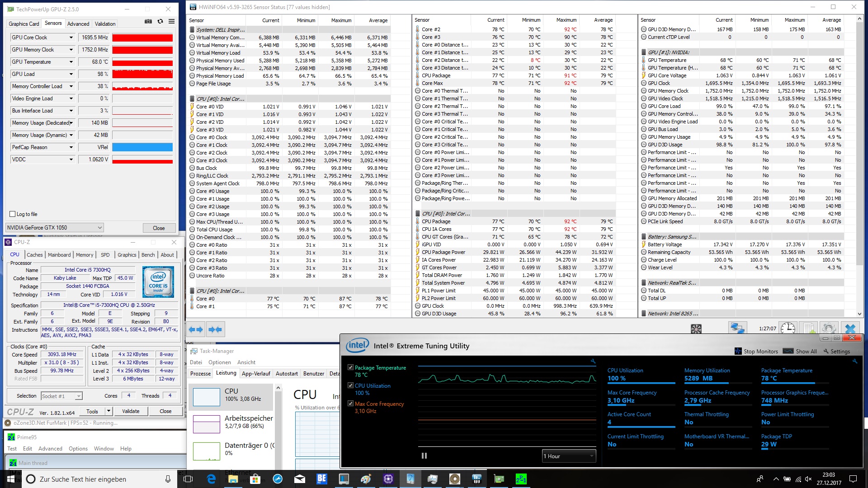Screen dimensions: 868x488
Task: Click Show All in Intel XTU
Action: pyautogui.click(x=800, y=351)
